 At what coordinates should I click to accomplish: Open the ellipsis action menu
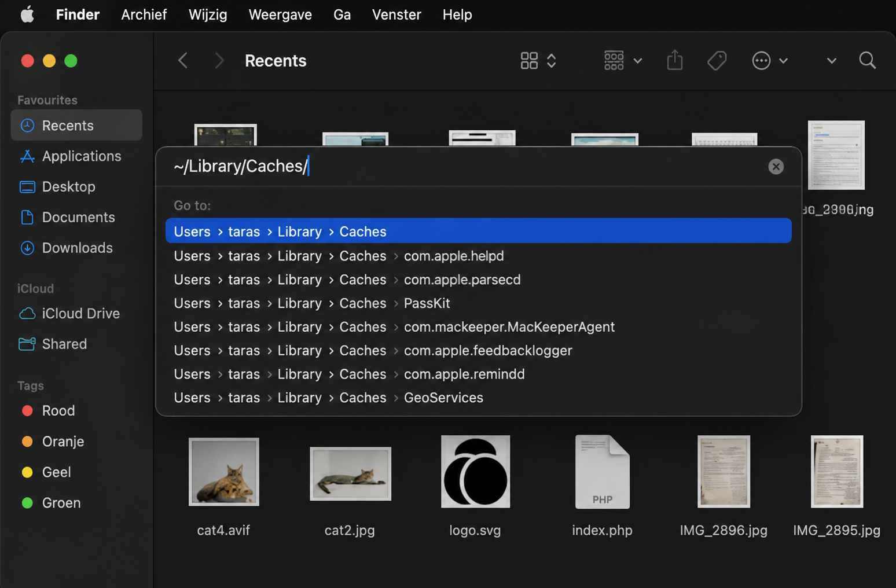(x=770, y=60)
